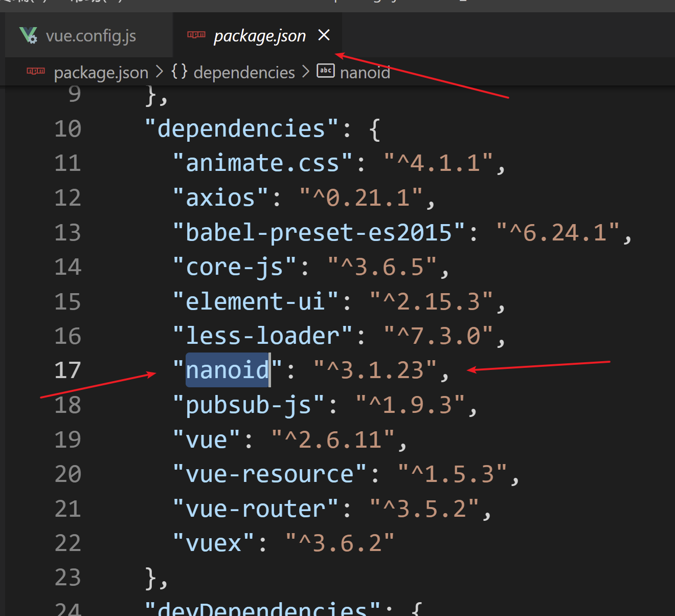Click the "devDependencies" key on line 24
Viewport: 675px width, 616px height.
262,609
